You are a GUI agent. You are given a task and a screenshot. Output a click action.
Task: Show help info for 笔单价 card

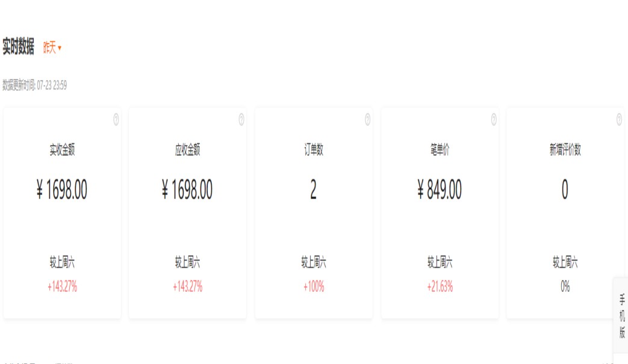[x=494, y=120]
